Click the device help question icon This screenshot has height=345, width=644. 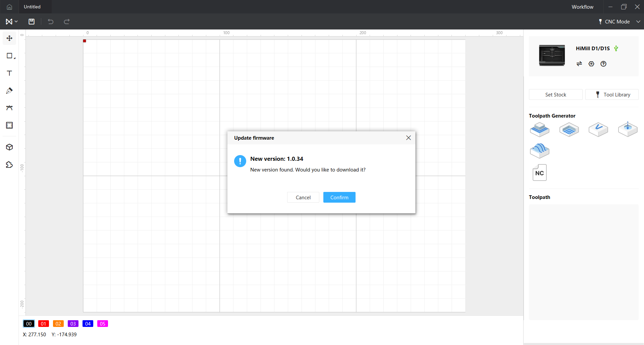(603, 64)
